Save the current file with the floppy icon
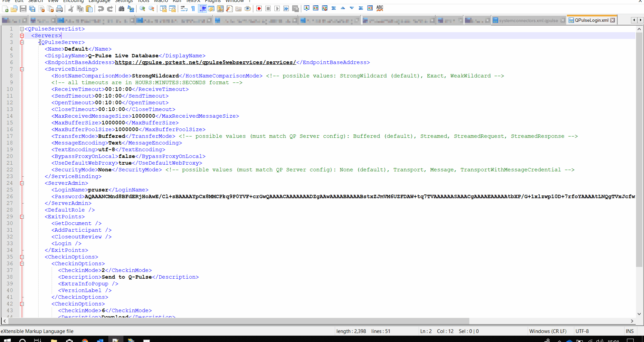The image size is (644, 342). (x=23, y=9)
